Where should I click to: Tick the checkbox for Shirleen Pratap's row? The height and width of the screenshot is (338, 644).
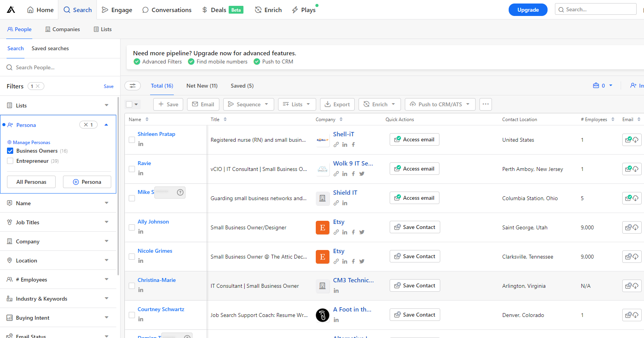coord(132,140)
